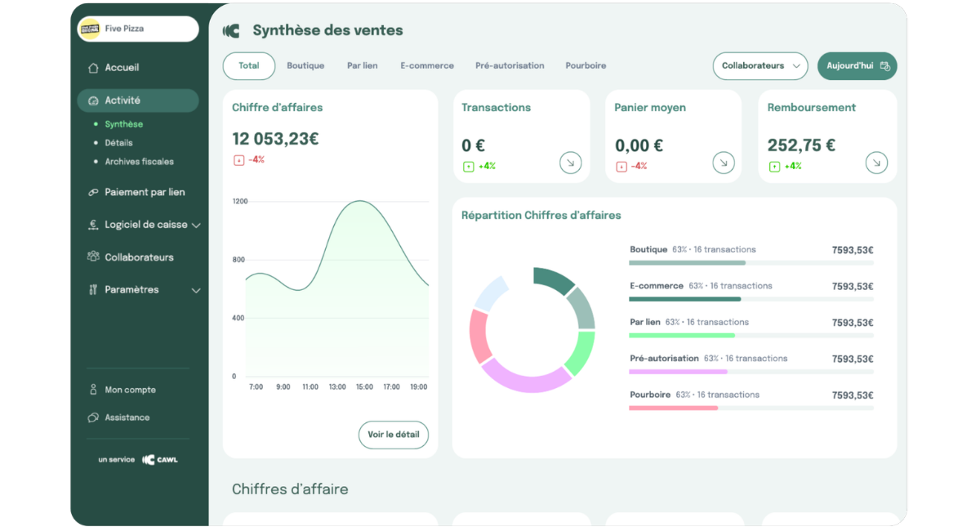Image resolution: width=980 pixels, height=527 pixels.
Task: Click the CAWL logo next to page title
Action: click(231, 30)
